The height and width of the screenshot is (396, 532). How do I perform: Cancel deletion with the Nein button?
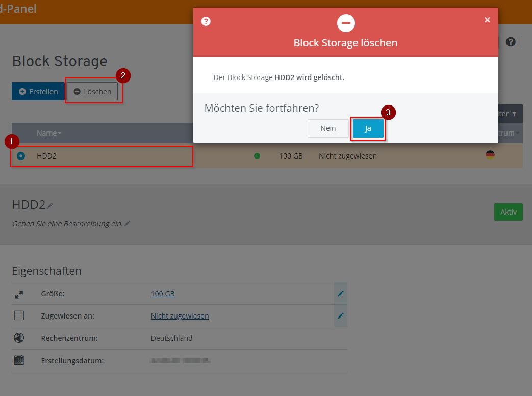pyautogui.click(x=328, y=128)
